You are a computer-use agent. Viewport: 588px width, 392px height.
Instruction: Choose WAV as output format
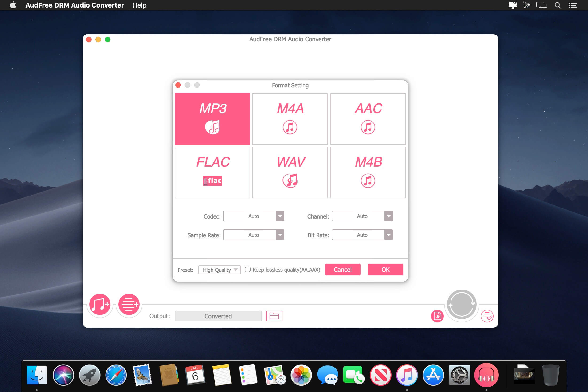(x=290, y=172)
